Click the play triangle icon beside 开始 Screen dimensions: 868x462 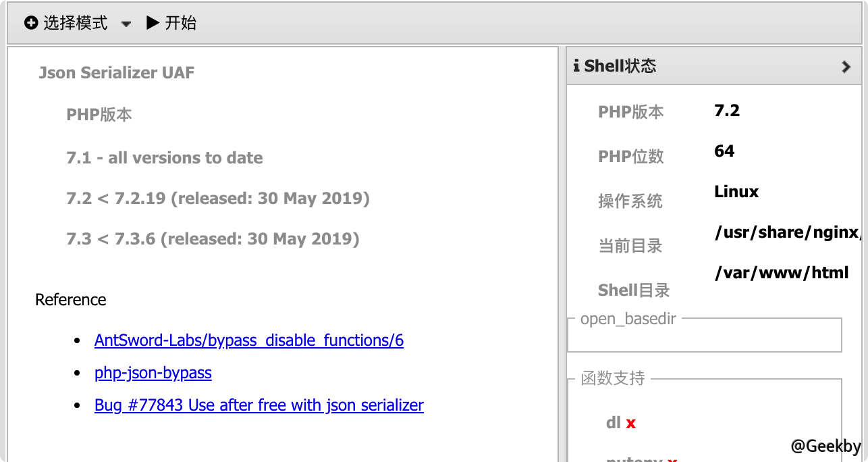[x=152, y=21]
